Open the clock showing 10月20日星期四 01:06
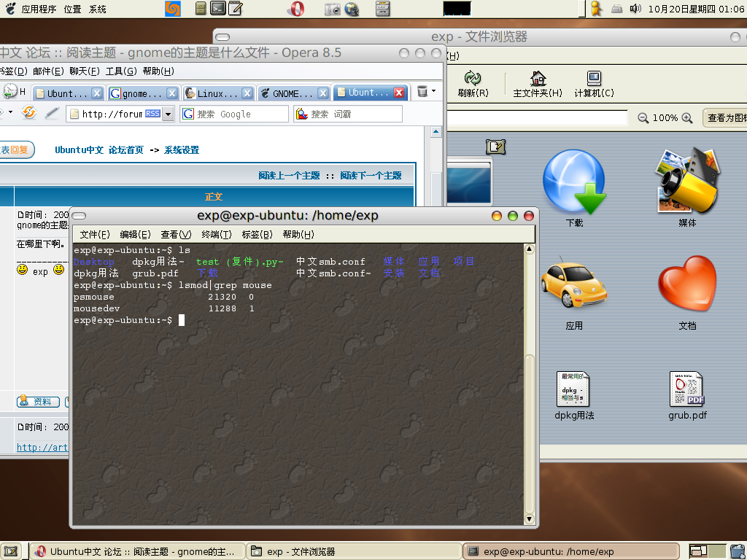Screen dimensions: 747x560 pos(695,9)
